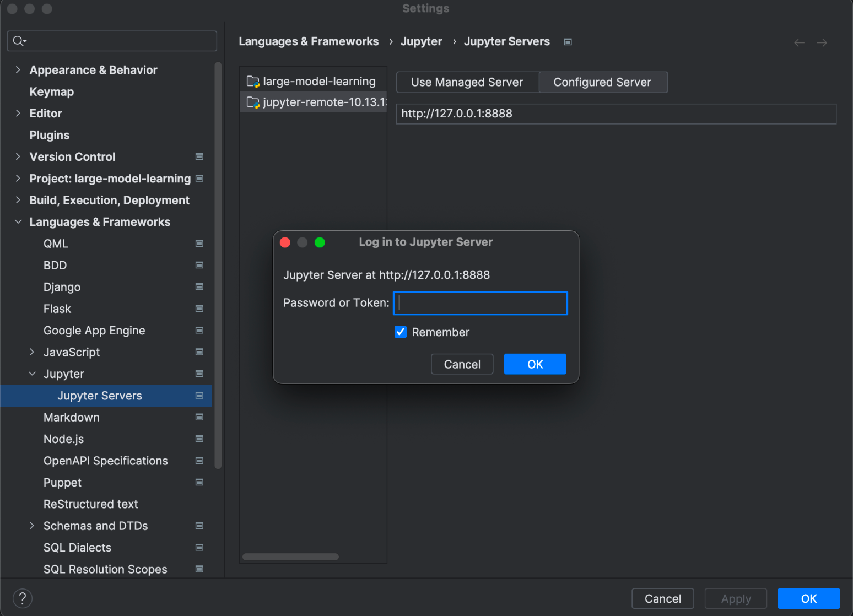Click project-level icon next to Jupyter Servers
Image resolution: width=853 pixels, height=616 pixels.
pos(199,396)
